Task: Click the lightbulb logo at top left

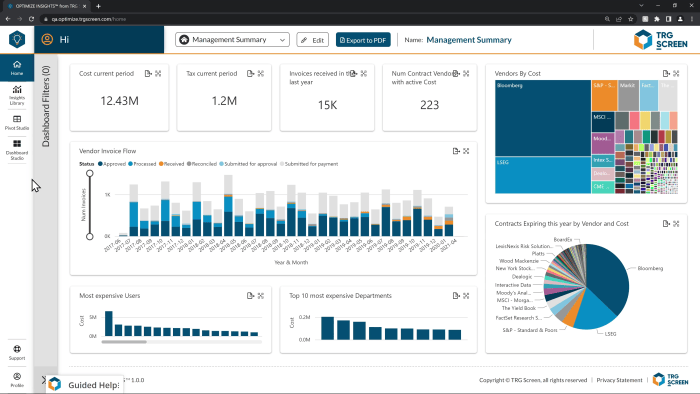Action: (17, 39)
